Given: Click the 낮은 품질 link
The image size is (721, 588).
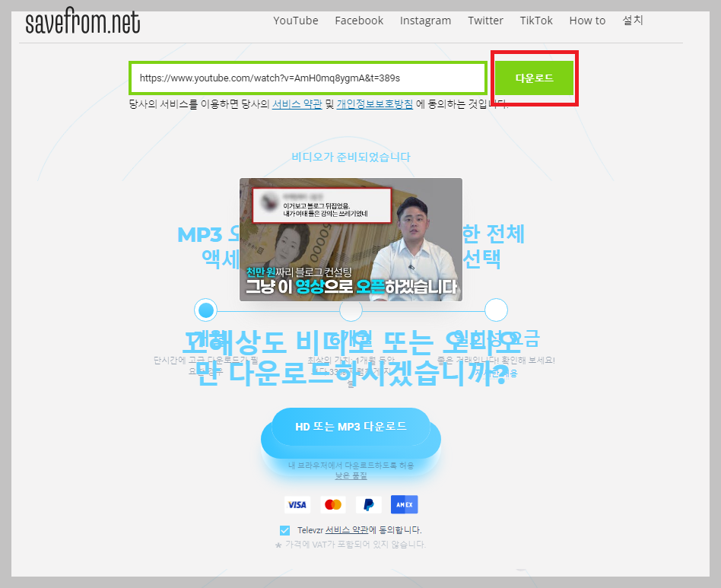Looking at the screenshot, I should click(351, 476).
